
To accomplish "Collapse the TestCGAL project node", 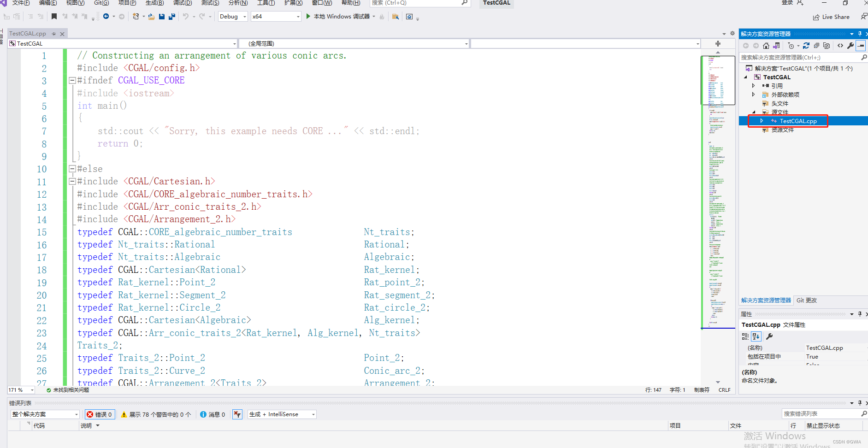I will (x=745, y=77).
